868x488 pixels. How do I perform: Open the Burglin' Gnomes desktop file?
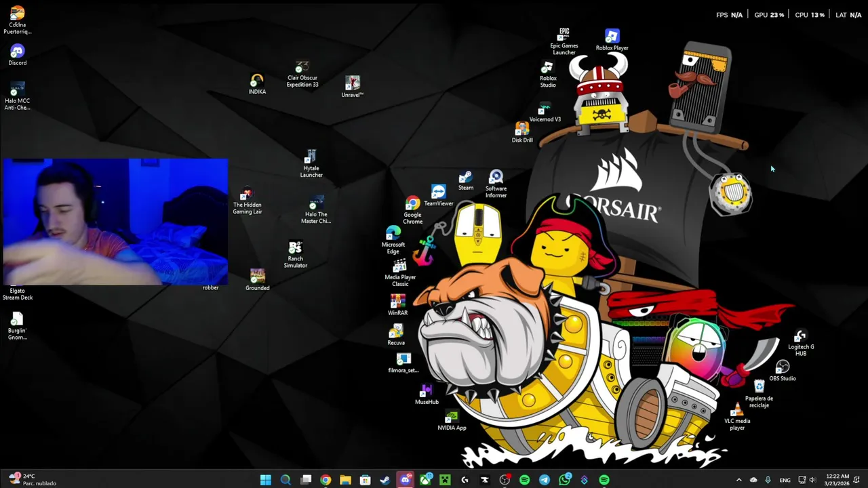(18, 326)
